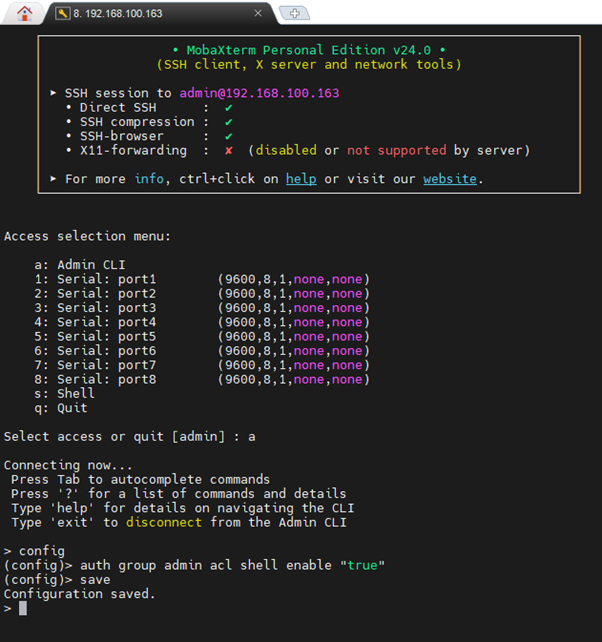Open the underlined help link

301,180
